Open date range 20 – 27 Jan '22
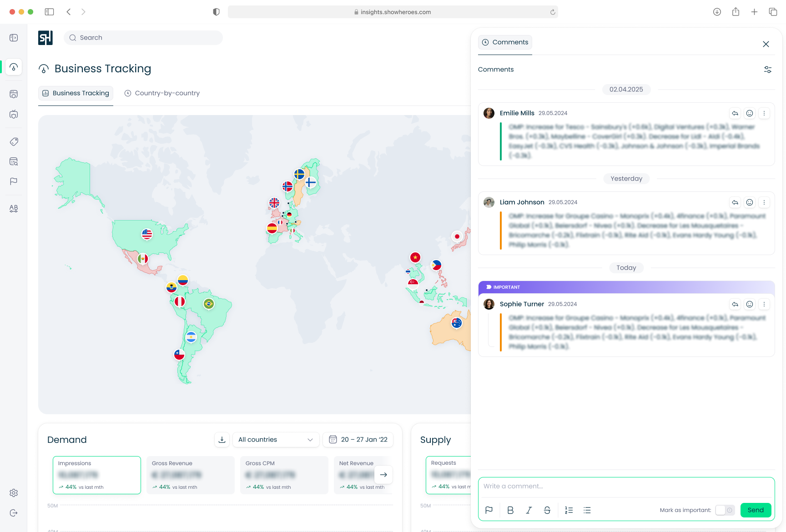786x532 pixels. tap(358, 440)
